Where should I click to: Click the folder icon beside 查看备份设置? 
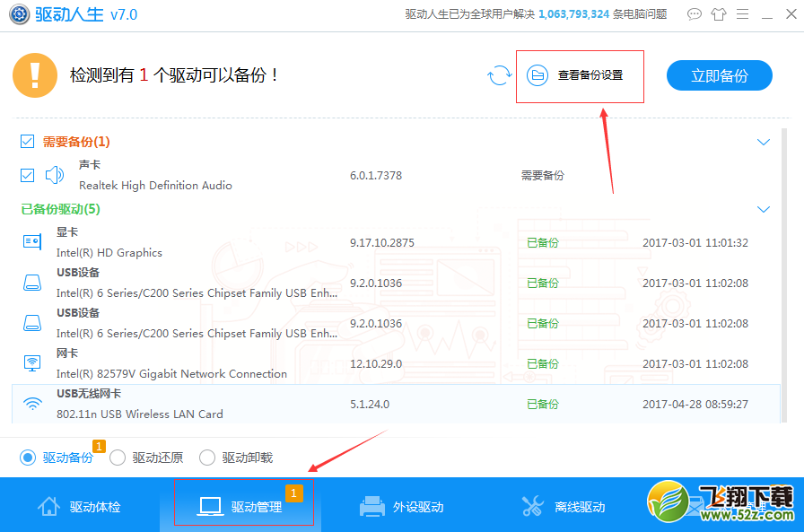[537, 76]
